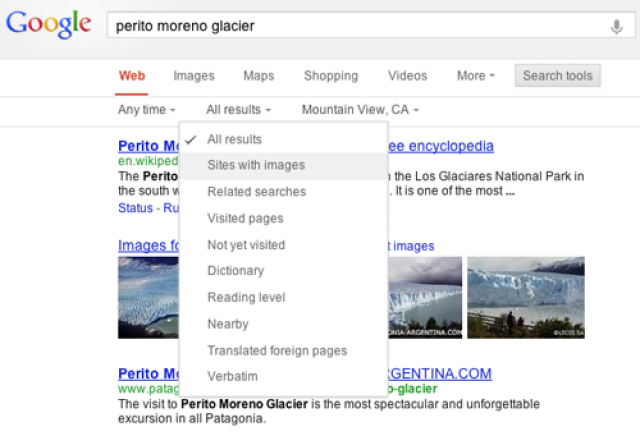Click the Google logo
Image resolution: width=640 pixels, height=436 pixels.
(x=49, y=24)
